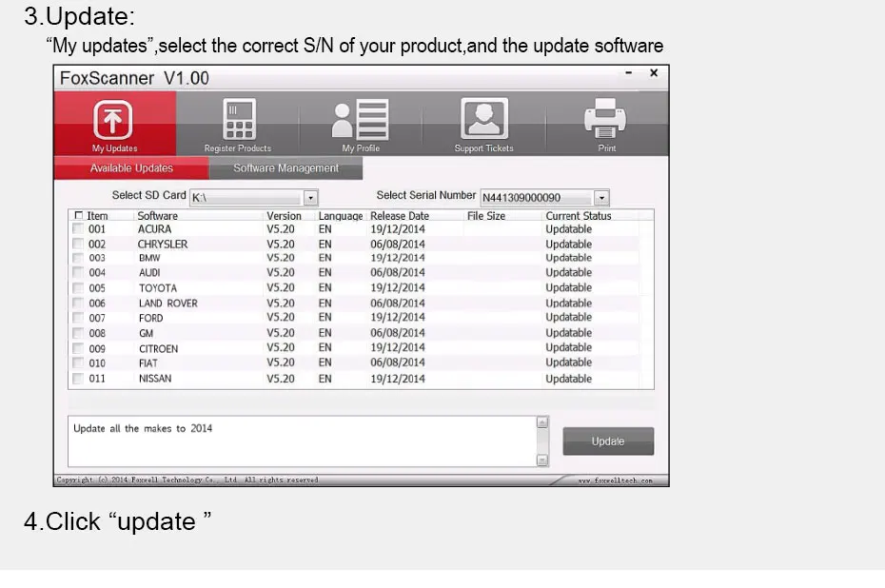
Task: Open the Register Products icon
Action: (239, 119)
